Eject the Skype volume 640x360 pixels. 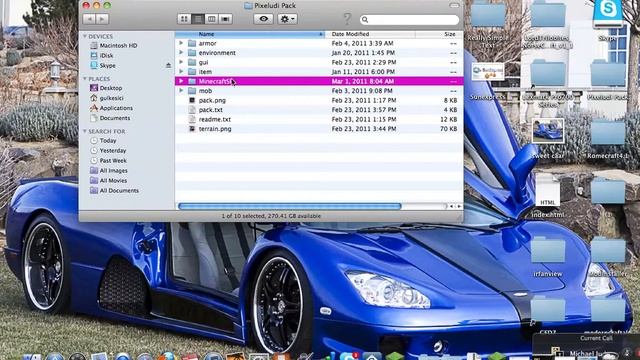168,65
